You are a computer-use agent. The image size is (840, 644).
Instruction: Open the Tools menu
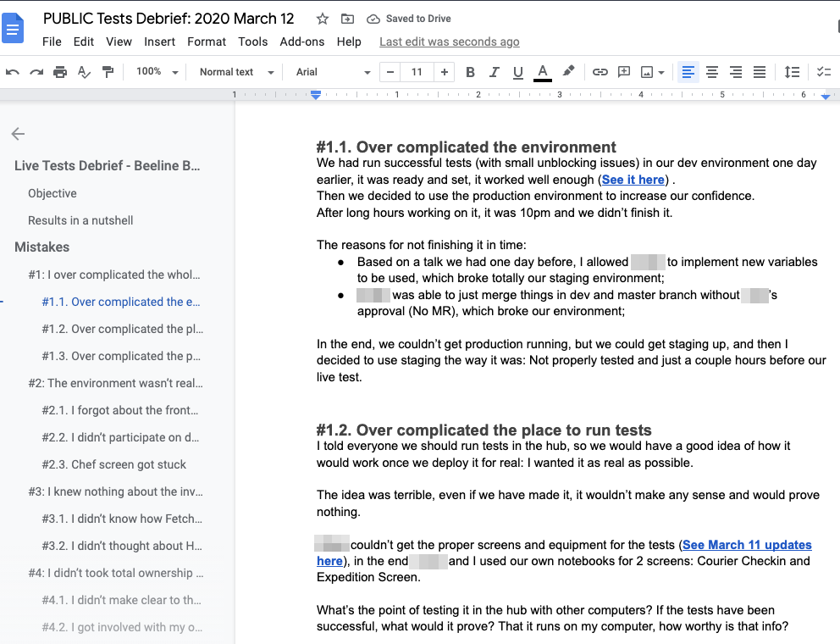point(253,42)
